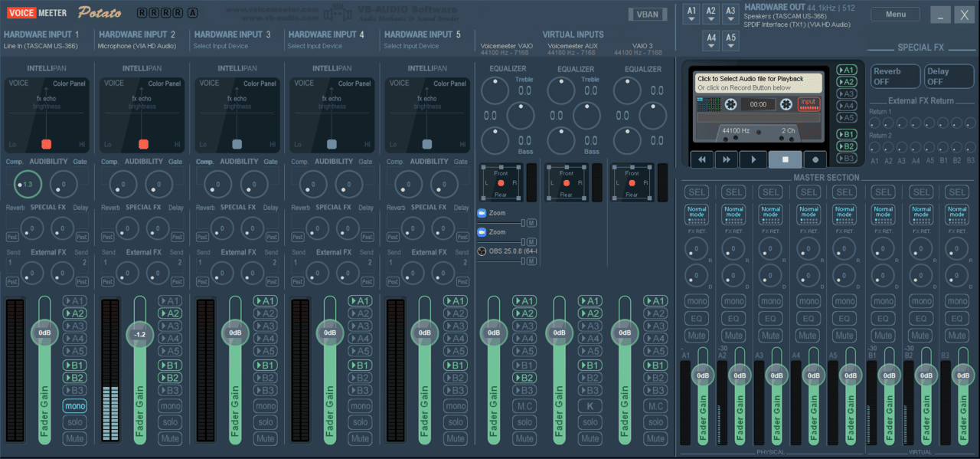This screenshot has height=459, width=980.
Task: Toggle M.C on the VAIO 3 strip
Action: pos(655,406)
